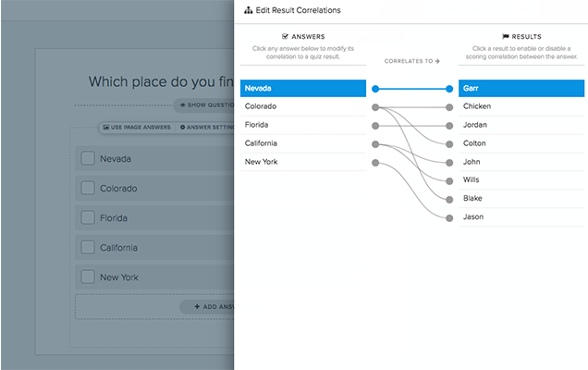Image resolution: width=588 pixels, height=370 pixels.
Task: Click the Show Question button
Action: (x=203, y=105)
